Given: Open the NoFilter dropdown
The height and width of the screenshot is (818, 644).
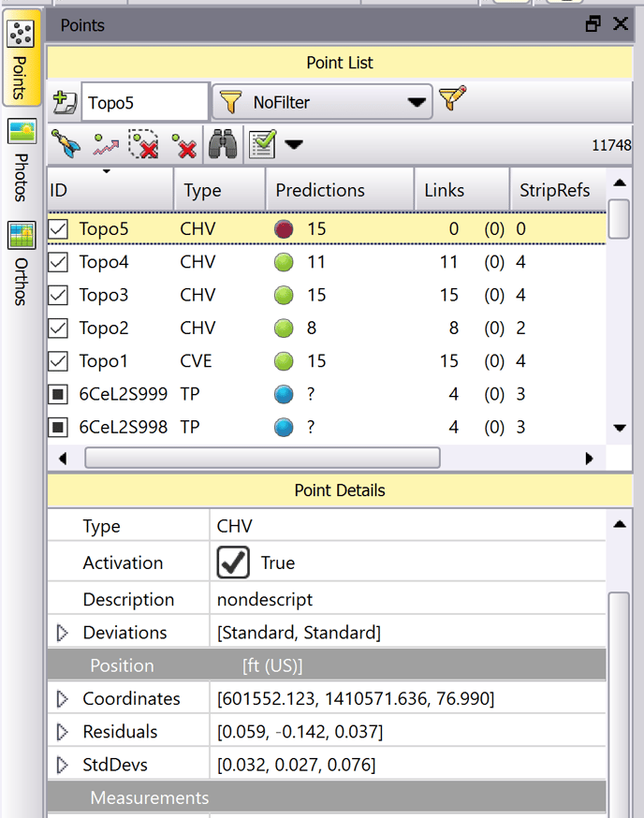Looking at the screenshot, I should (x=322, y=102).
